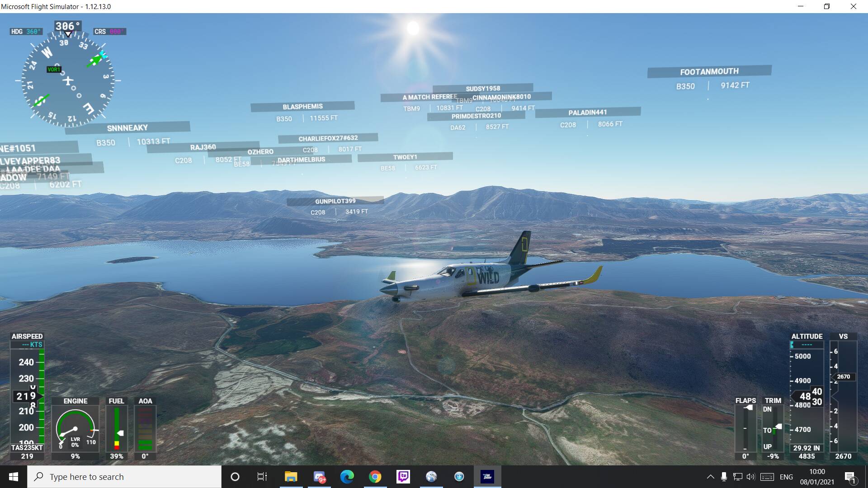
Task: Click the engine lever gauge
Action: click(75, 428)
